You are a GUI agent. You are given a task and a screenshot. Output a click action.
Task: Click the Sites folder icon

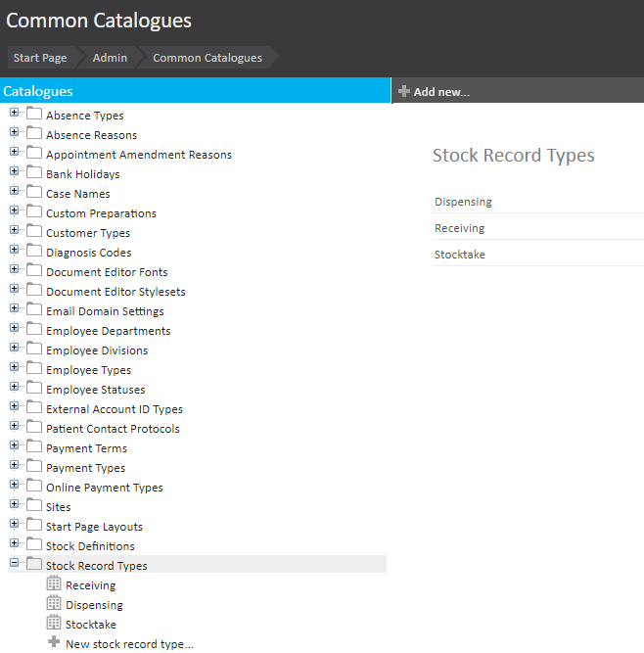(34, 506)
